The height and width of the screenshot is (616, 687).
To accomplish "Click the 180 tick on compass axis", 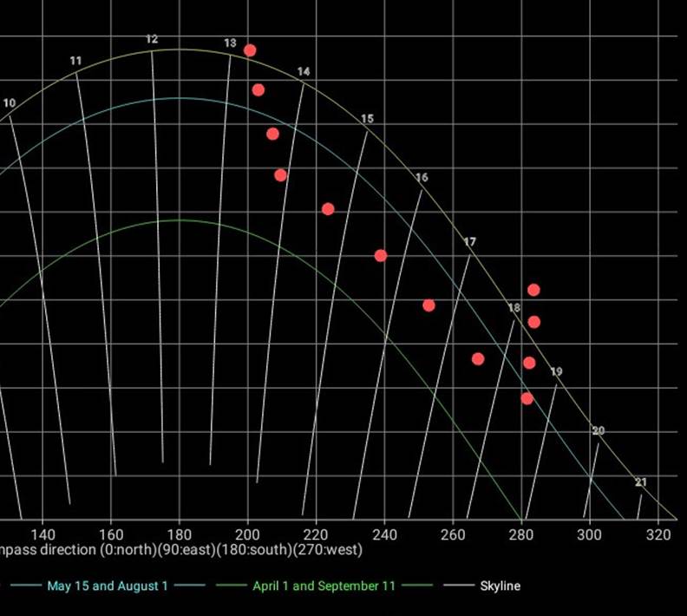I will (179, 534).
